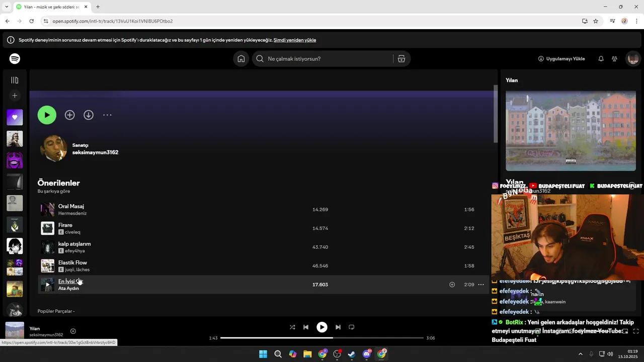This screenshot has height=362, width=644.
Task: Open kalp atışlarım track
Action: tap(74, 244)
